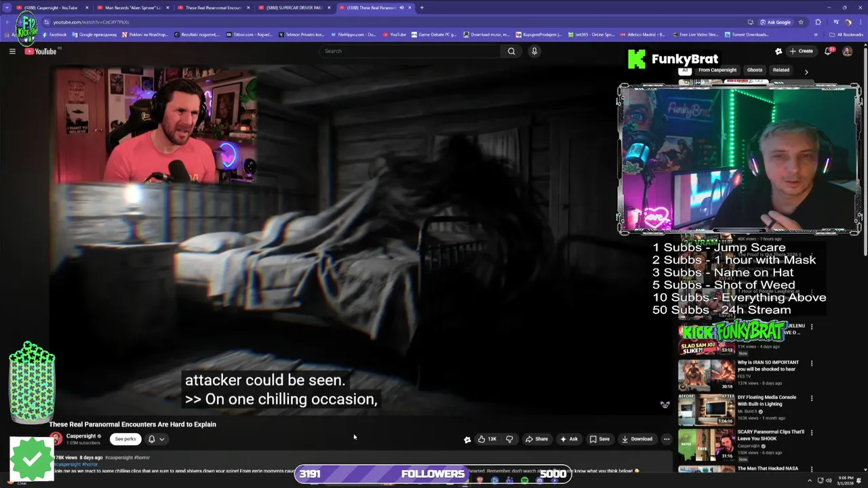The height and width of the screenshot is (488, 868).
Task: Click the YouTube search field
Action: [410, 51]
